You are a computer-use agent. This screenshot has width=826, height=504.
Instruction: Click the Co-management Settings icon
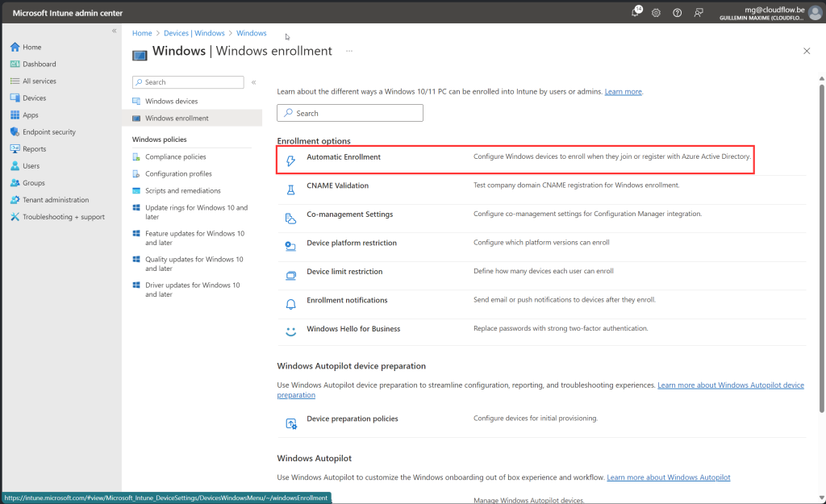pyautogui.click(x=290, y=218)
